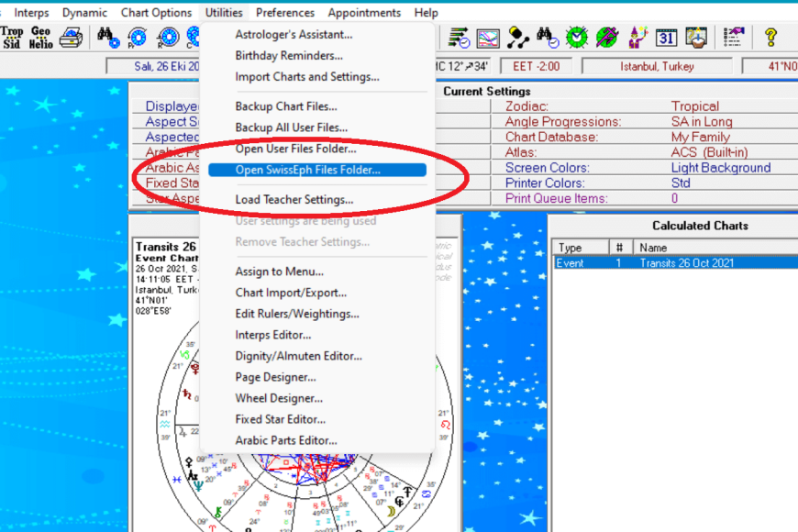The height and width of the screenshot is (532, 798).
Task: Open the Chart Options menu
Action: pyautogui.click(x=156, y=13)
